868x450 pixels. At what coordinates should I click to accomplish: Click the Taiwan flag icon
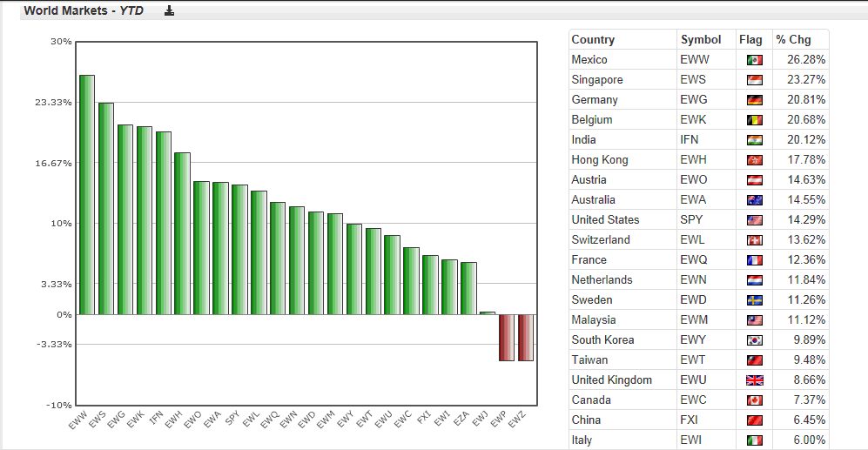755,359
